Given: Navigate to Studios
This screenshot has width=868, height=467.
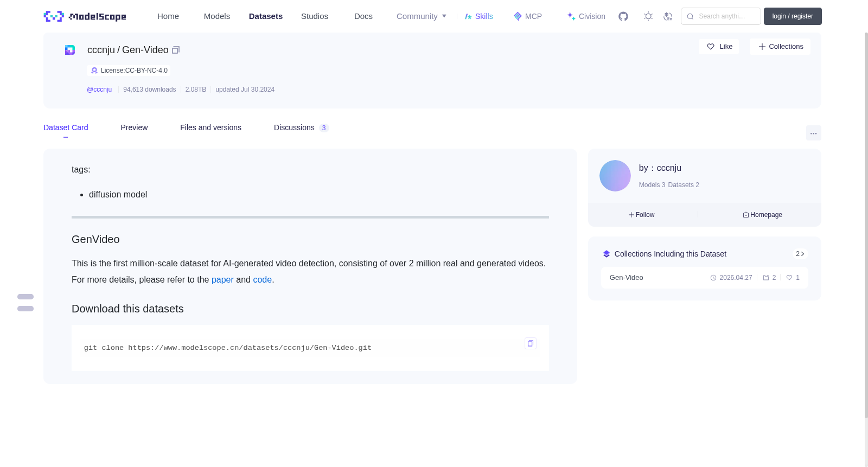Looking at the screenshot, I should (x=315, y=16).
